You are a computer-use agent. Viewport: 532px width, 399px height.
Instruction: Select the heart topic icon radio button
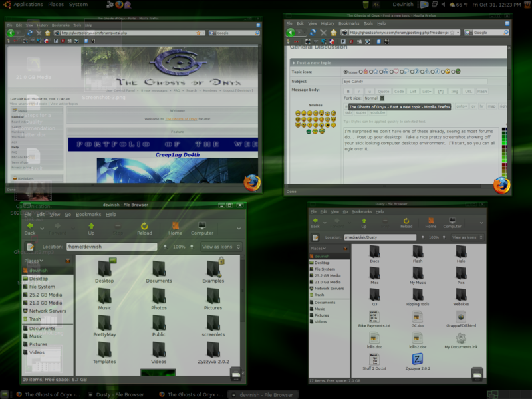[x=392, y=72]
